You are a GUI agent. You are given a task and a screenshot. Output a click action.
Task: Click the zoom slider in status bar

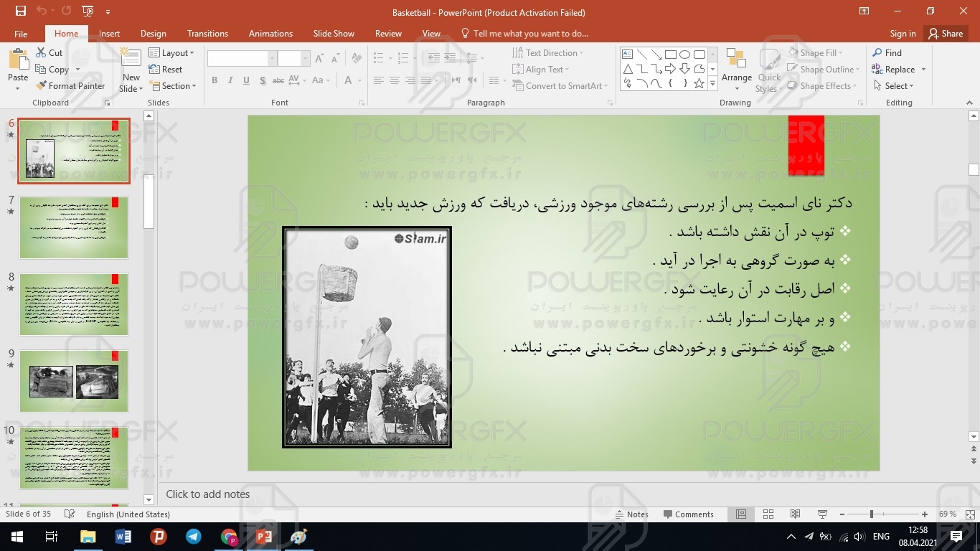pos(871,514)
